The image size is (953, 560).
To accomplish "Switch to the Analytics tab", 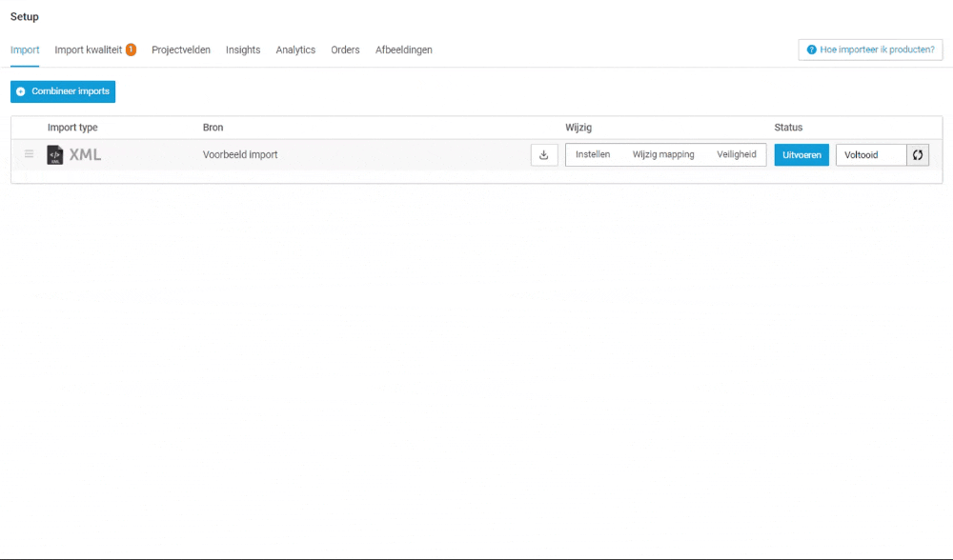I will point(295,50).
